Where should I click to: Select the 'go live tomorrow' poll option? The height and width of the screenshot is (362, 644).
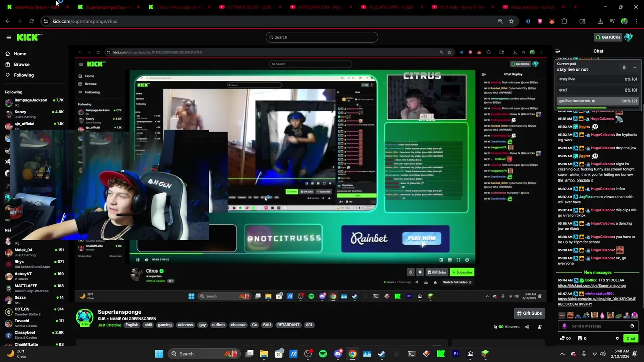coord(598,101)
